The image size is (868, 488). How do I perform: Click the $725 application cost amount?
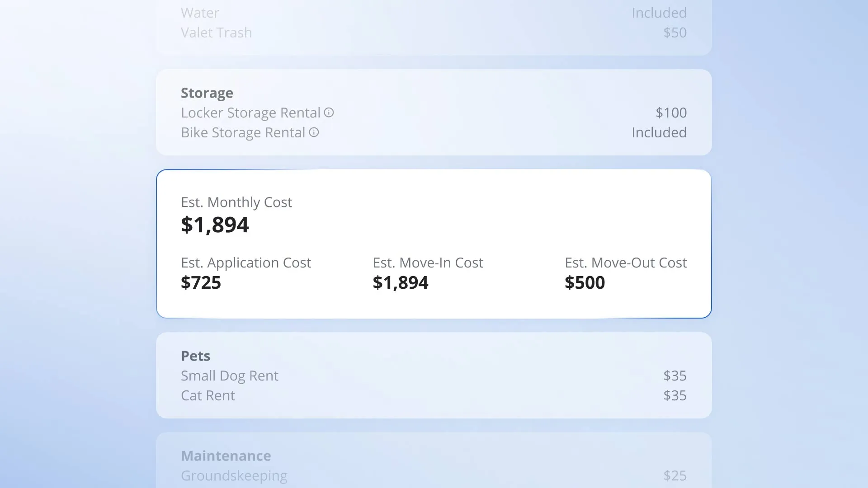(x=201, y=283)
